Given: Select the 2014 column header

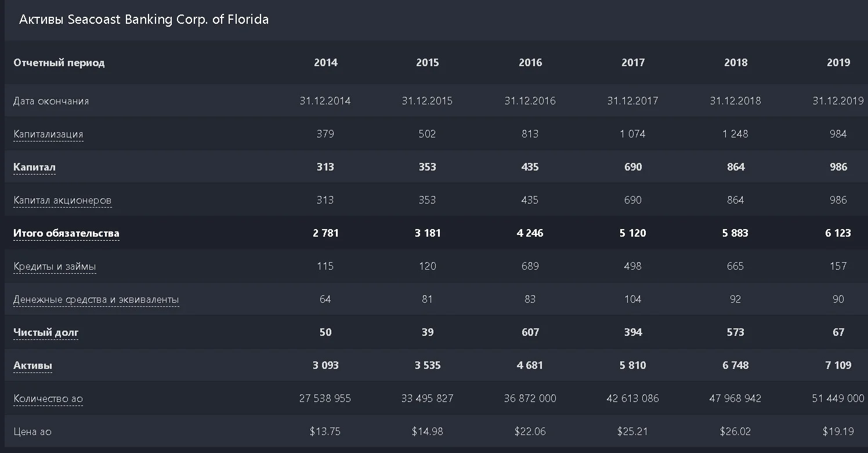Looking at the screenshot, I should tap(325, 63).
